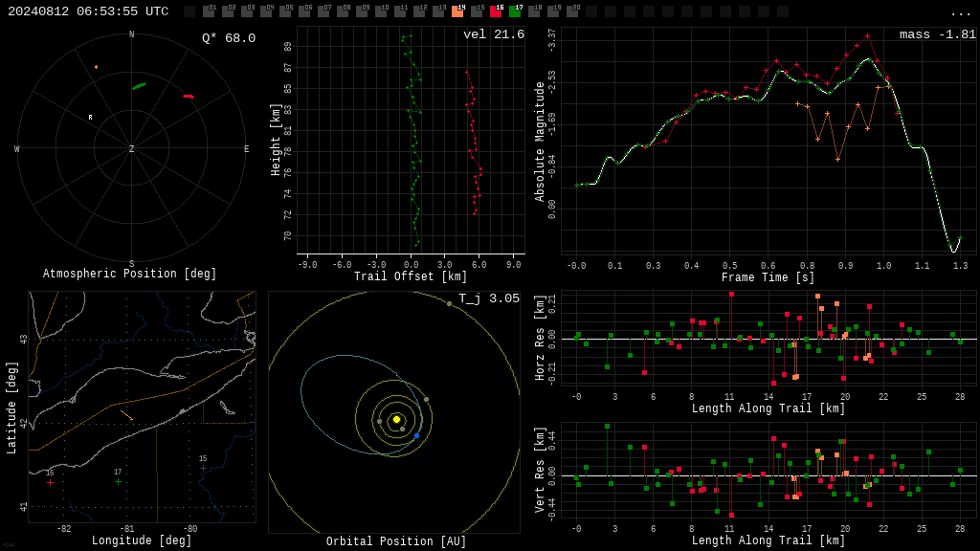This screenshot has width=980, height=551.
Task: Click the vel 21.6 readout
Action: point(494,34)
